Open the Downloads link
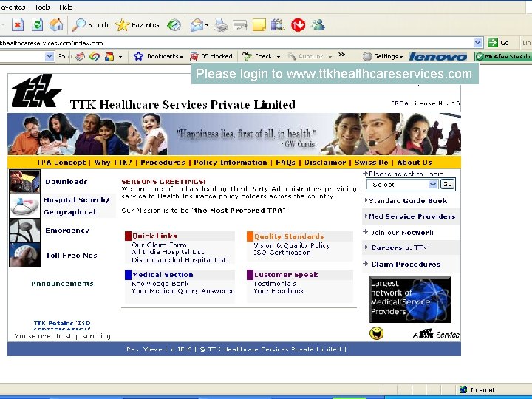The height and width of the screenshot is (399, 532). point(66,182)
